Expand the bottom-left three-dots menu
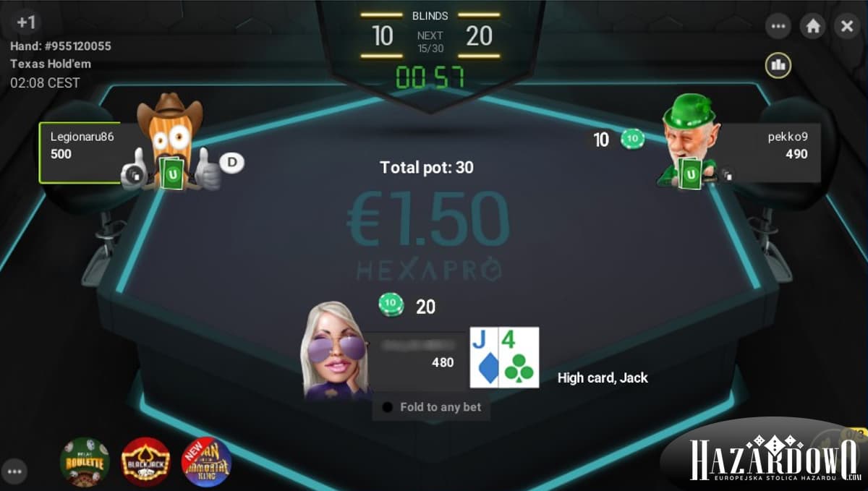Screen dimensions: 868x491 [15, 471]
